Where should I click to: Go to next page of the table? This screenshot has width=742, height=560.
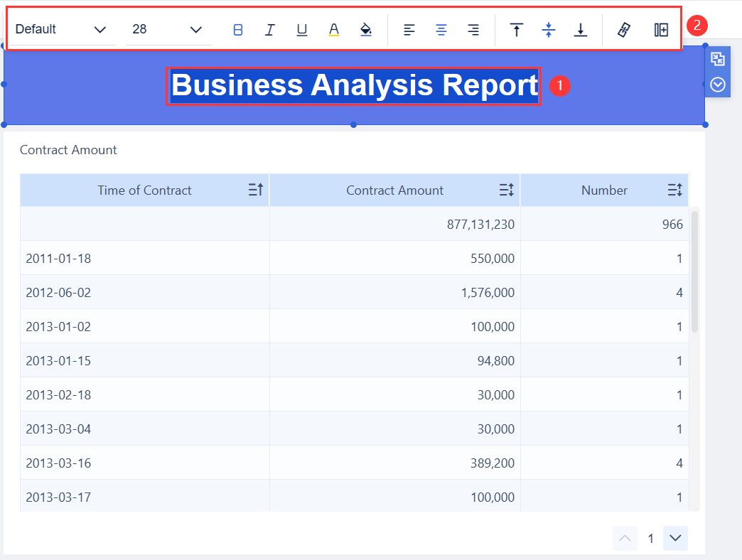point(674,538)
